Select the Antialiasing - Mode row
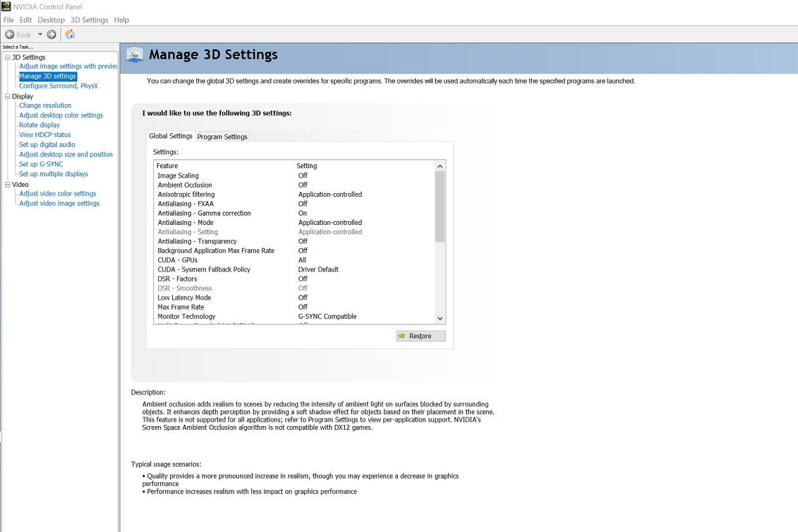 (x=294, y=222)
